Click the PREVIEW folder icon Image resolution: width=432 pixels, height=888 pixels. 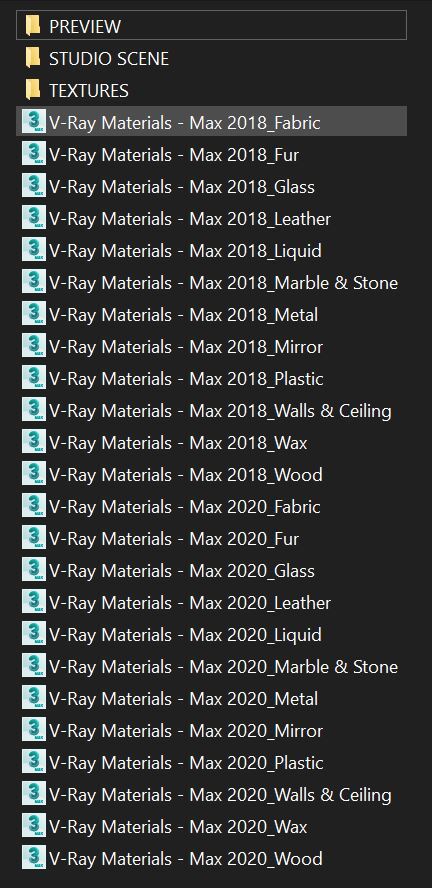33,26
